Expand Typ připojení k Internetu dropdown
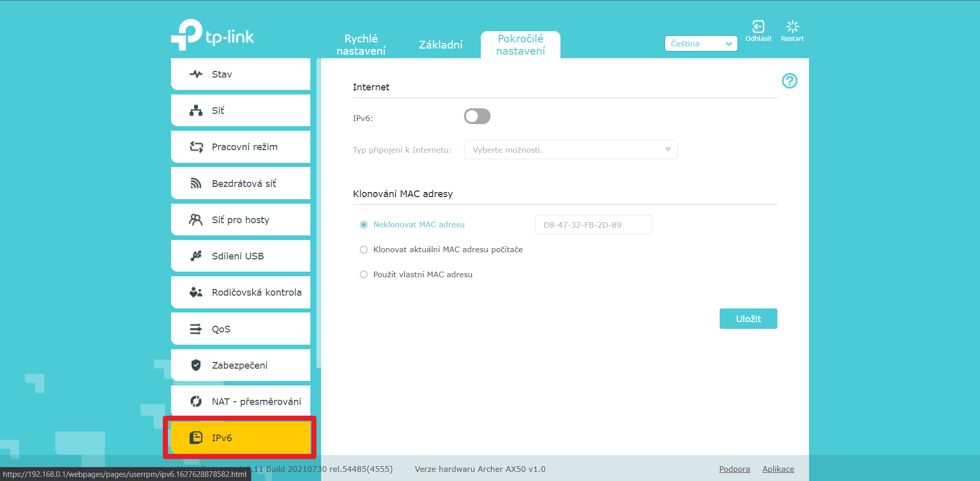 [x=570, y=150]
